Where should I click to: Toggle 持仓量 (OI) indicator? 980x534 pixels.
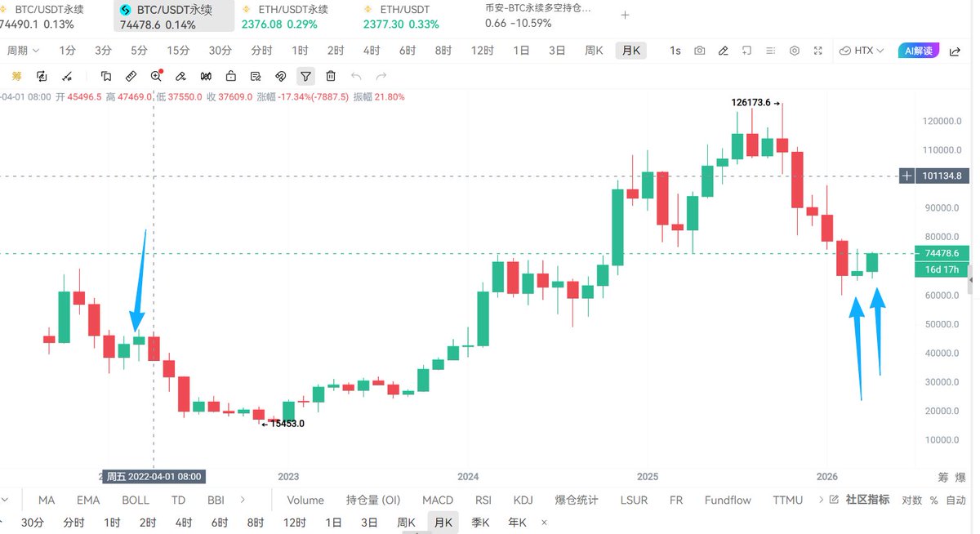[x=373, y=500]
